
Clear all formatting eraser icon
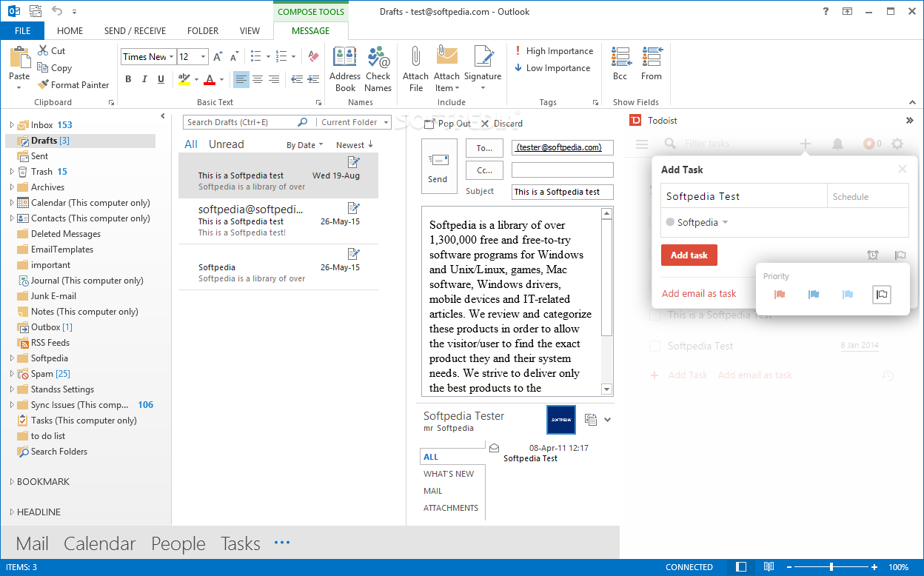[x=313, y=57]
